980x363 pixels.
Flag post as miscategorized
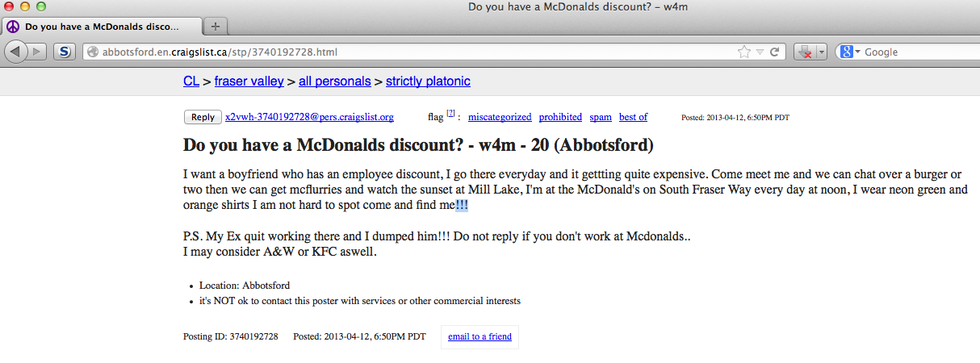tap(500, 117)
